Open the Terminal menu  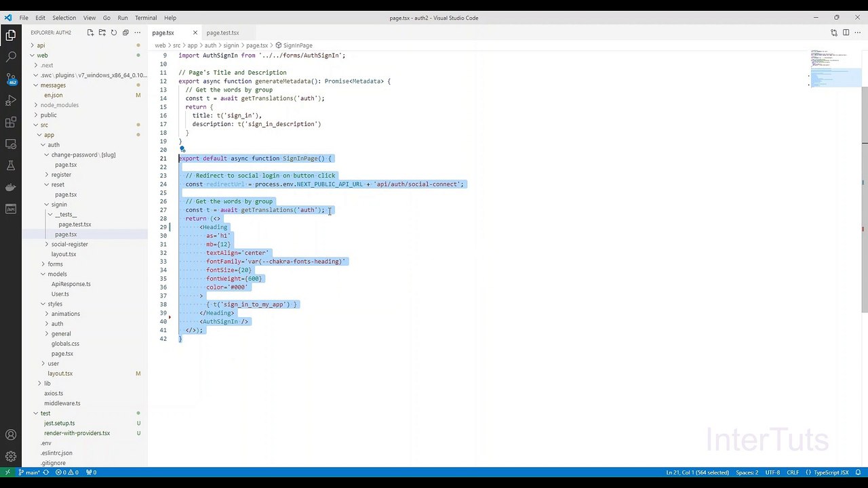pos(146,18)
